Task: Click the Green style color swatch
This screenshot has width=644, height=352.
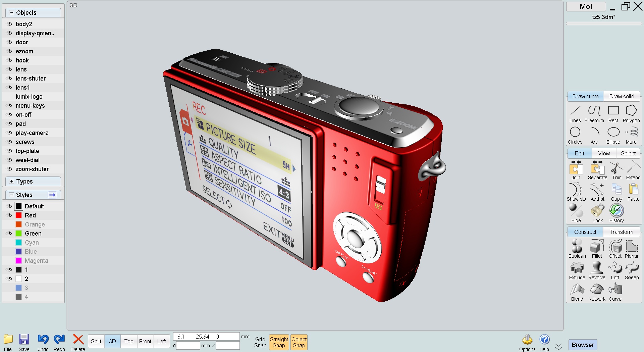Action: [19, 233]
